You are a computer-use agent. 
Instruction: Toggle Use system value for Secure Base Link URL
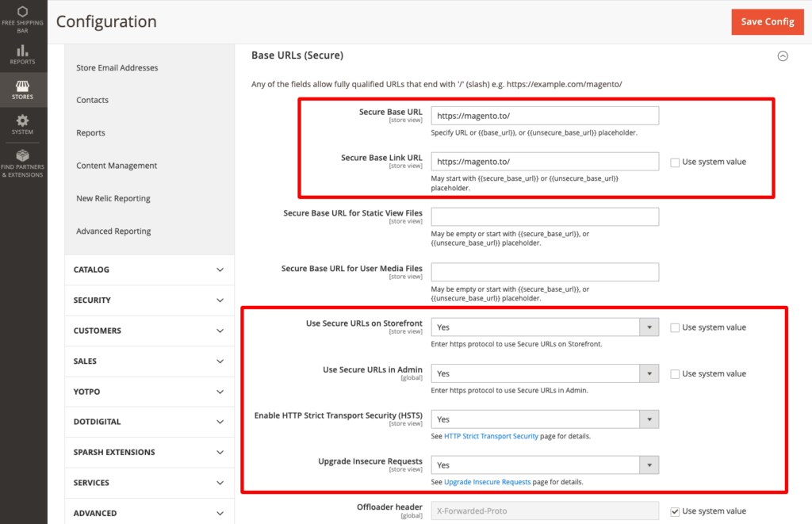click(675, 163)
